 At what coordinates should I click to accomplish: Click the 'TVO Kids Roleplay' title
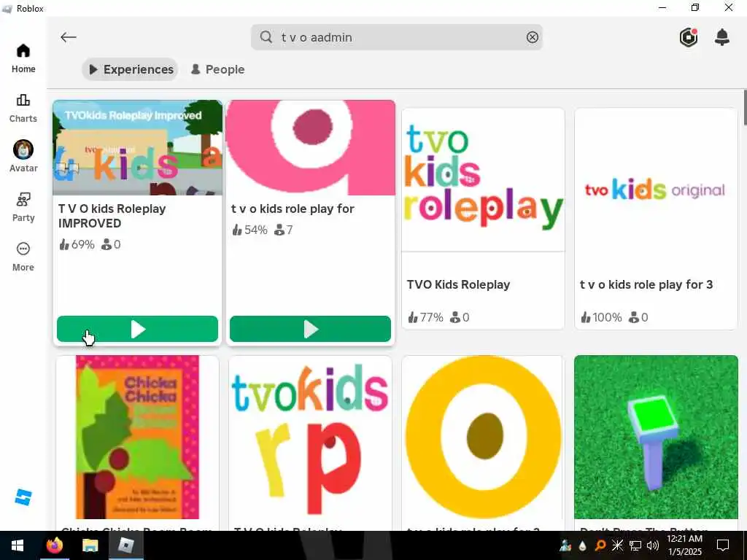tap(458, 284)
